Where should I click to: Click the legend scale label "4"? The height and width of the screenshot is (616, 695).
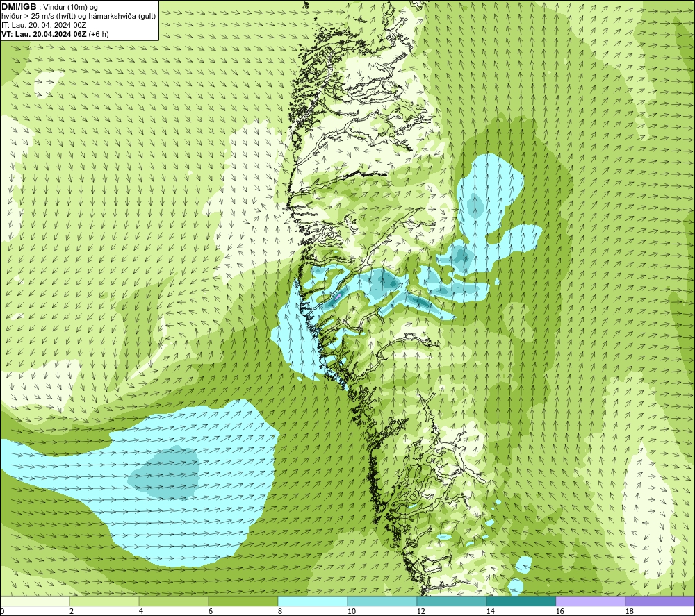click(141, 612)
